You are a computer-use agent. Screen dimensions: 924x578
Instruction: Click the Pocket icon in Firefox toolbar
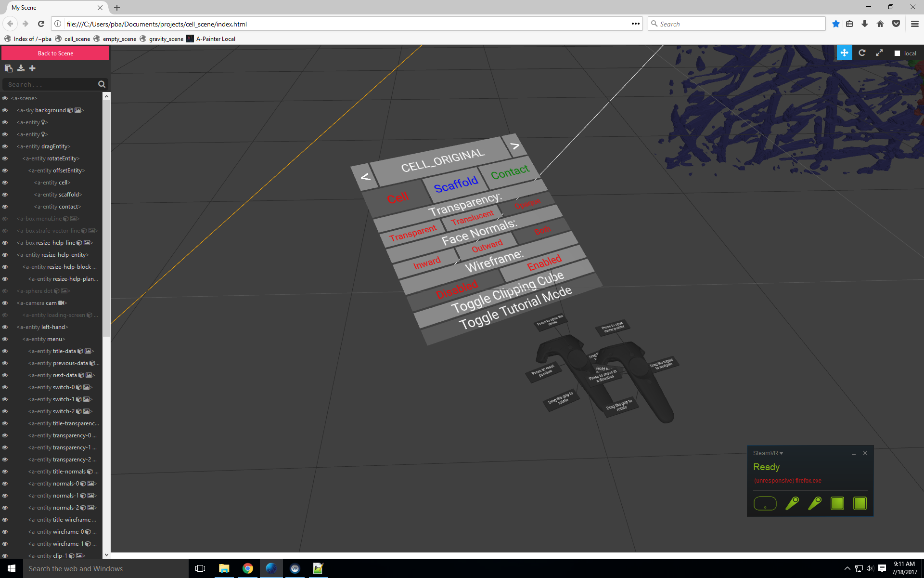(896, 24)
